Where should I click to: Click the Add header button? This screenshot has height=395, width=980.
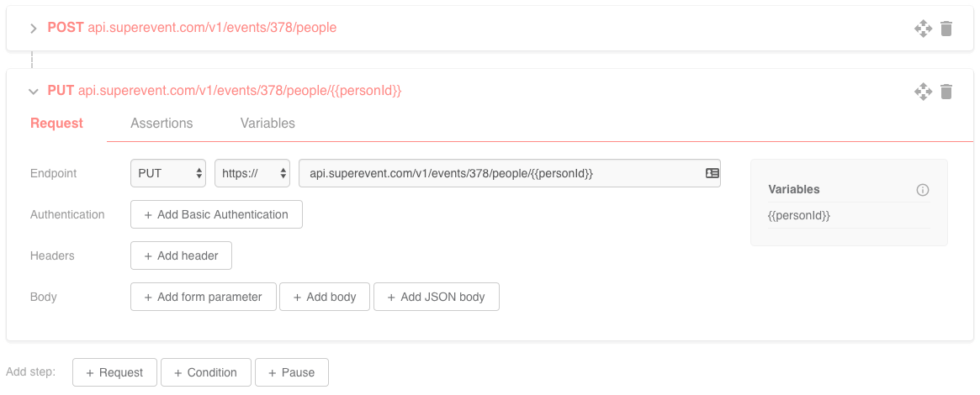coord(181,255)
